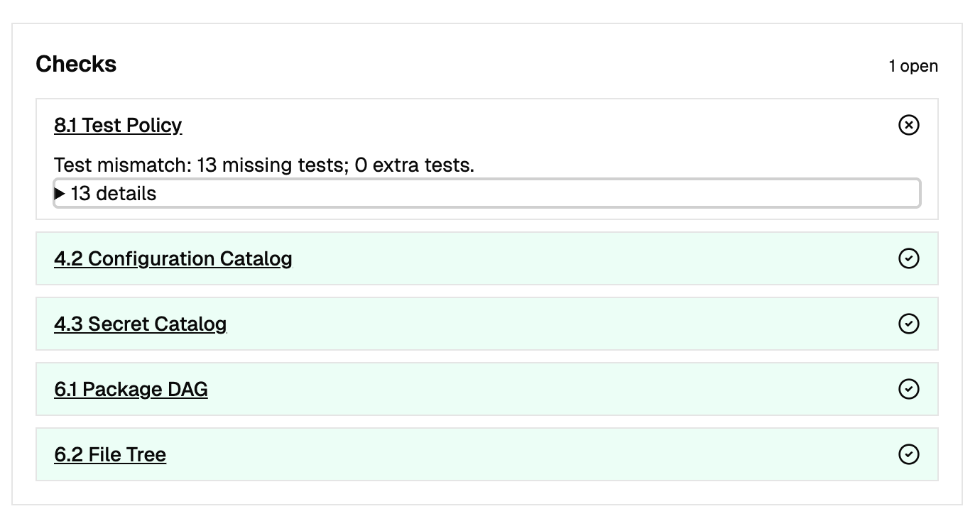This screenshot has height=521, width=980.
Task: Click the '1 open' counter label
Action: pos(913,66)
